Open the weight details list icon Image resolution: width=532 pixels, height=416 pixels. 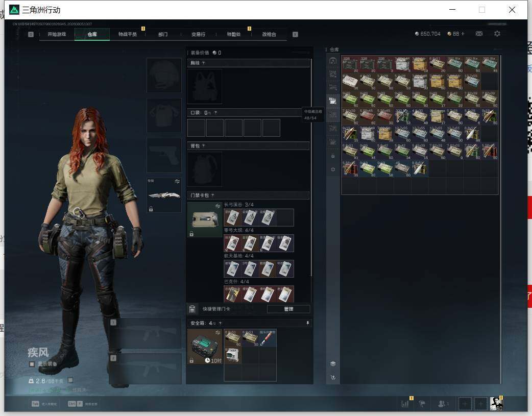(x=70, y=380)
